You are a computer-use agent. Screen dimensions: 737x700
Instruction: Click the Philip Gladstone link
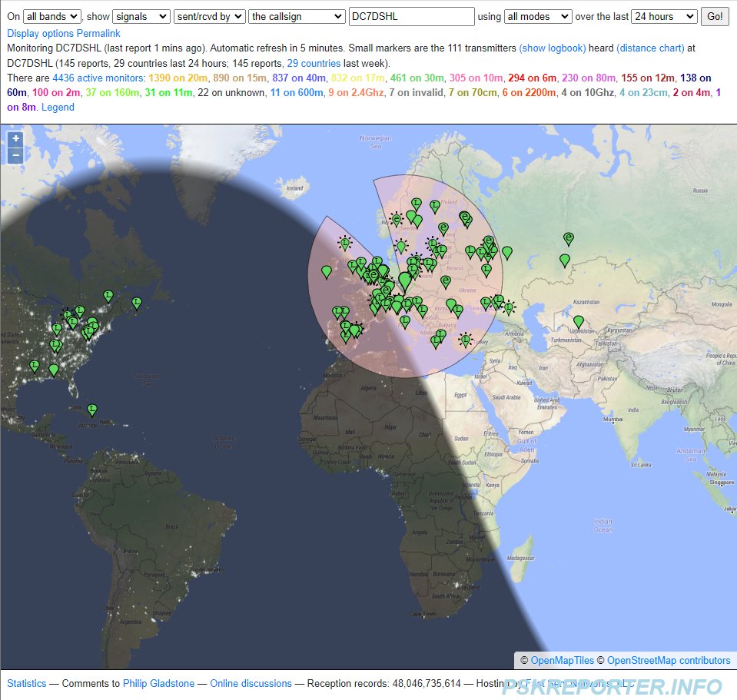[158, 684]
